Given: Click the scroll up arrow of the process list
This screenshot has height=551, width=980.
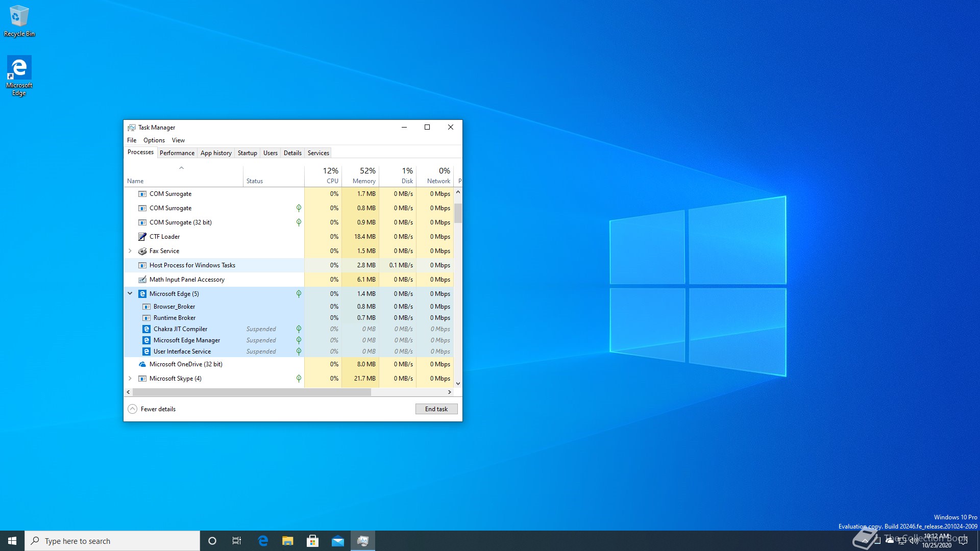Looking at the screenshot, I should pos(458,192).
